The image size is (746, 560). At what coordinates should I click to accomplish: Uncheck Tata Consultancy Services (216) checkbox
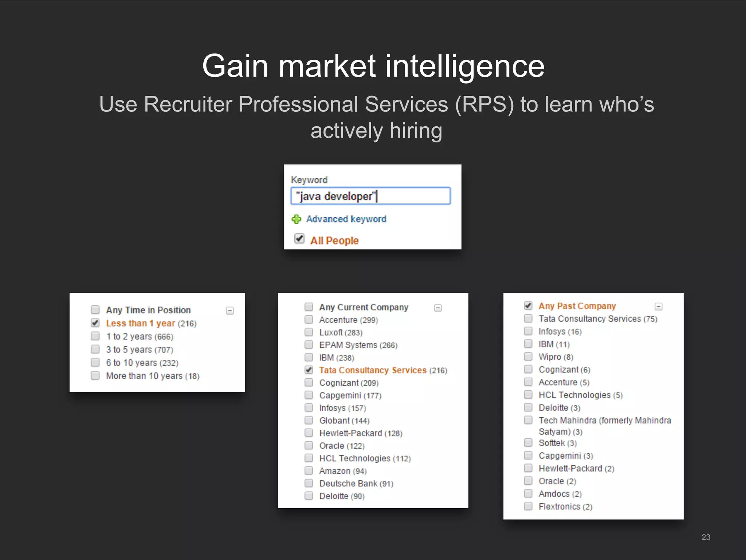tap(309, 370)
